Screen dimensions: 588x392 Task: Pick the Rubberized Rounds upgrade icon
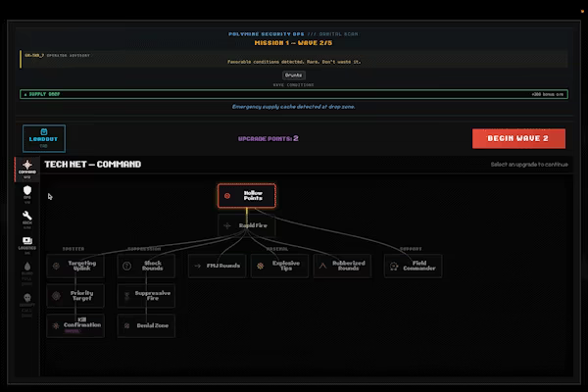(322, 266)
